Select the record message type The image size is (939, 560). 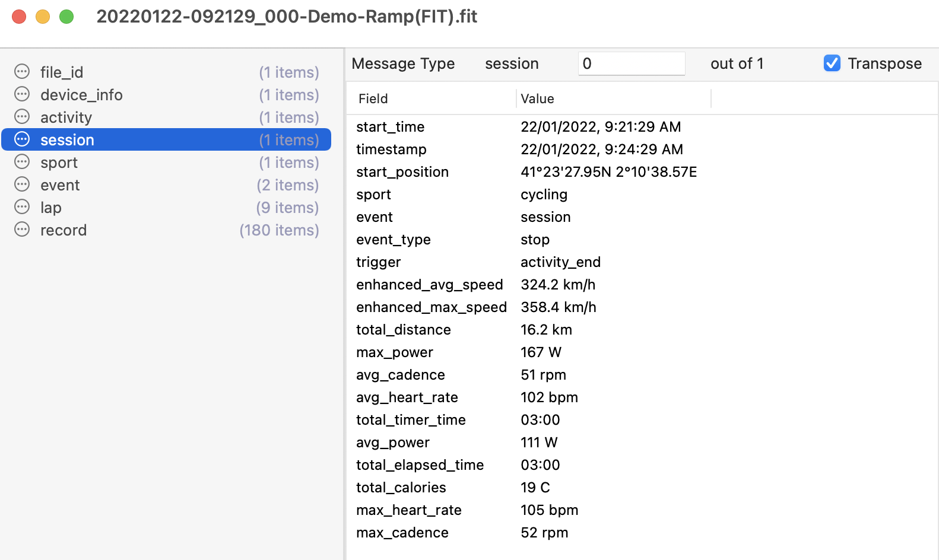click(166, 230)
